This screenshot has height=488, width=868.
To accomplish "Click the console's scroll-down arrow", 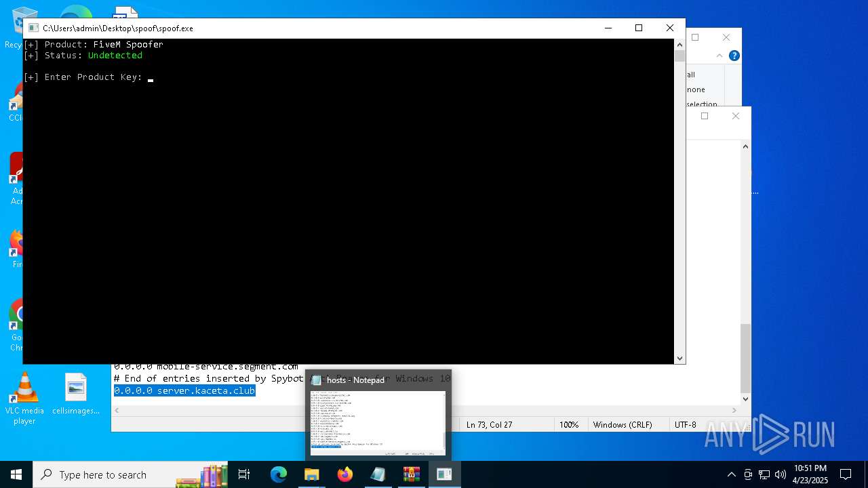I will pyautogui.click(x=679, y=359).
